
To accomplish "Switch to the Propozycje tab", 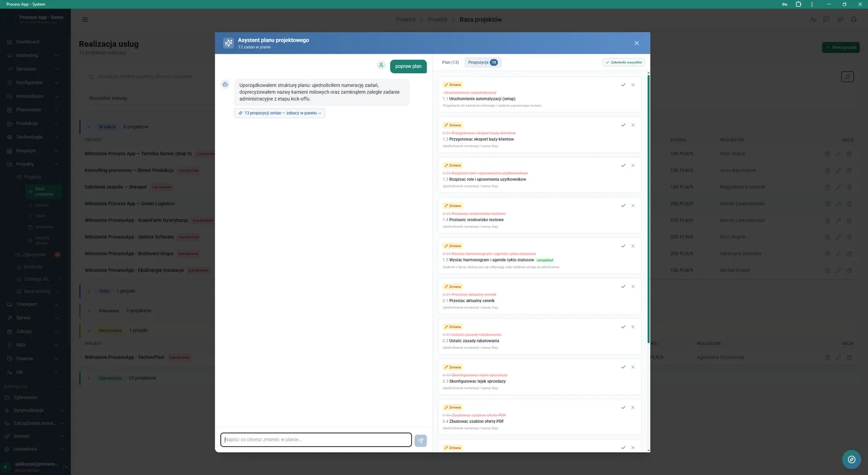I will tap(483, 62).
